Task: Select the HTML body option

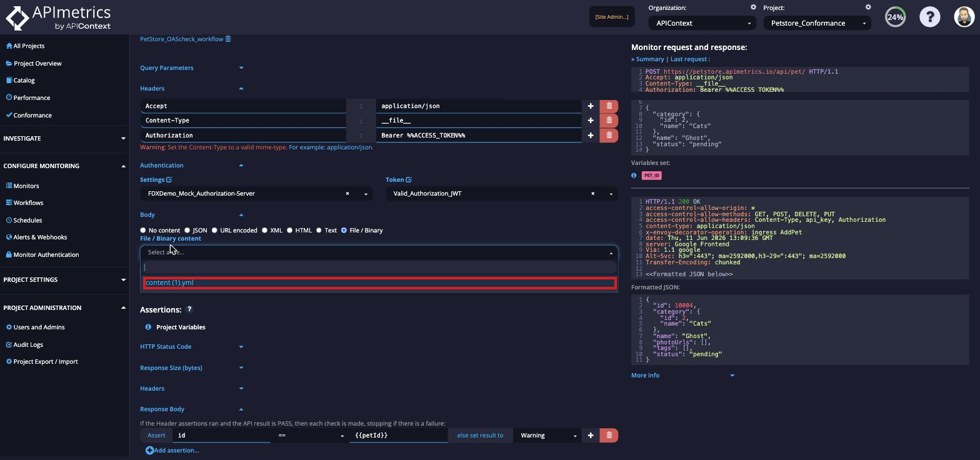Action: coord(289,231)
